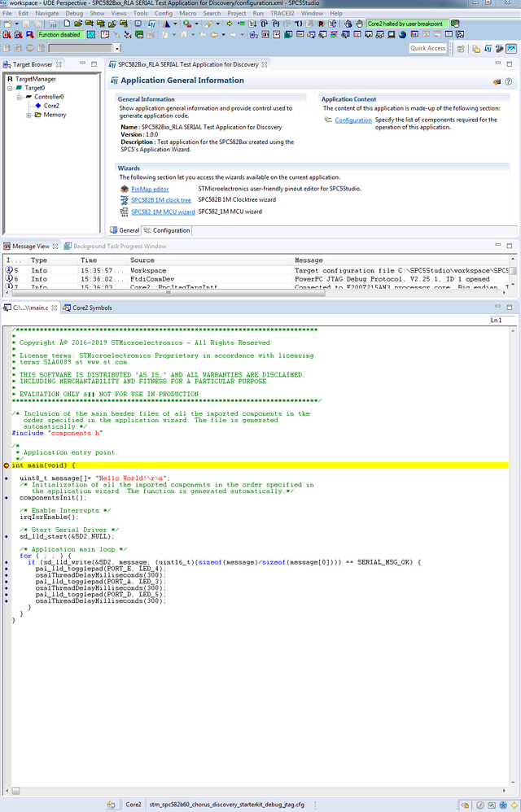Click the Open Perspective icon

click(461, 49)
